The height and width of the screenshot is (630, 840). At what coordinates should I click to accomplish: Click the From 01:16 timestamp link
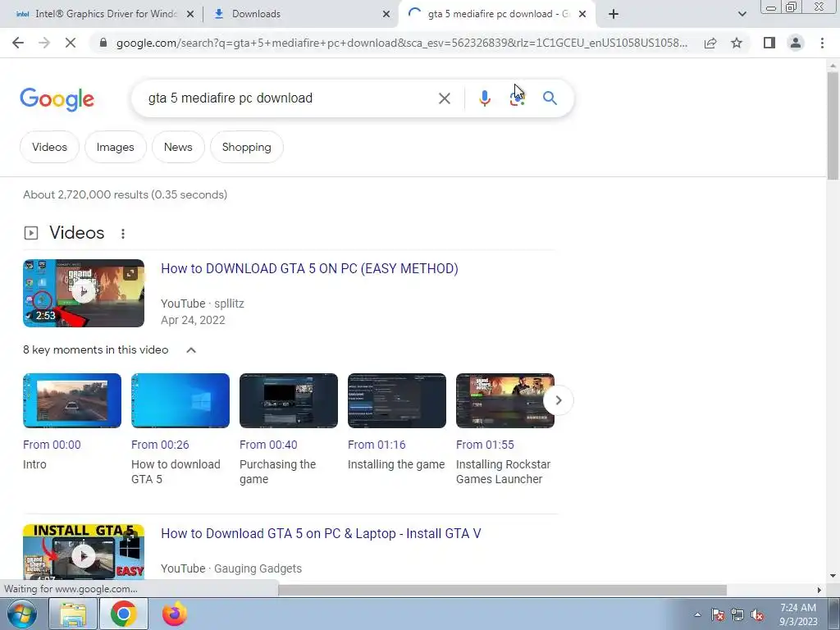tap(377, 445)
